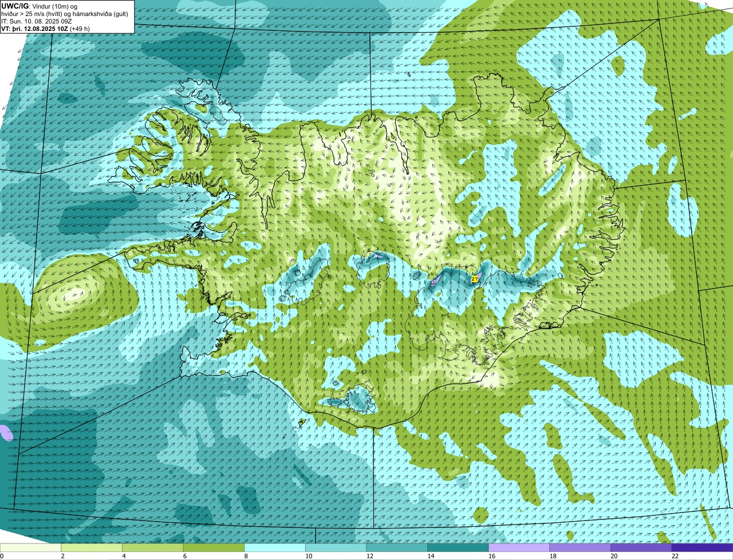Select the 4–6 m/s green legend swatch

click(153, 547)
